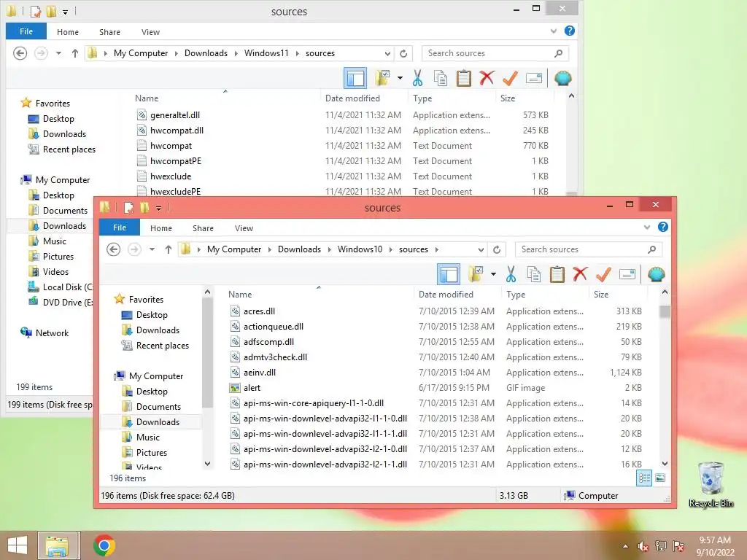Click the muted volume icon in system tray
This screenshot has width=747, height=560.
[x=643, y=546]
